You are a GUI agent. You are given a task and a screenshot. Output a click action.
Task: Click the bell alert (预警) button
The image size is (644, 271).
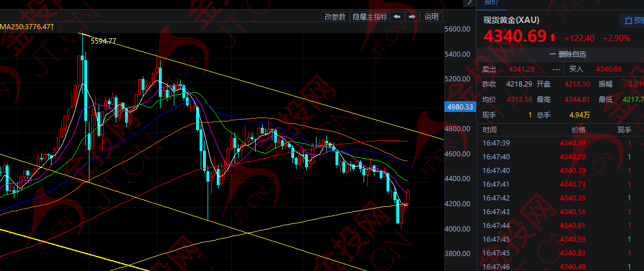pos(633,20)
